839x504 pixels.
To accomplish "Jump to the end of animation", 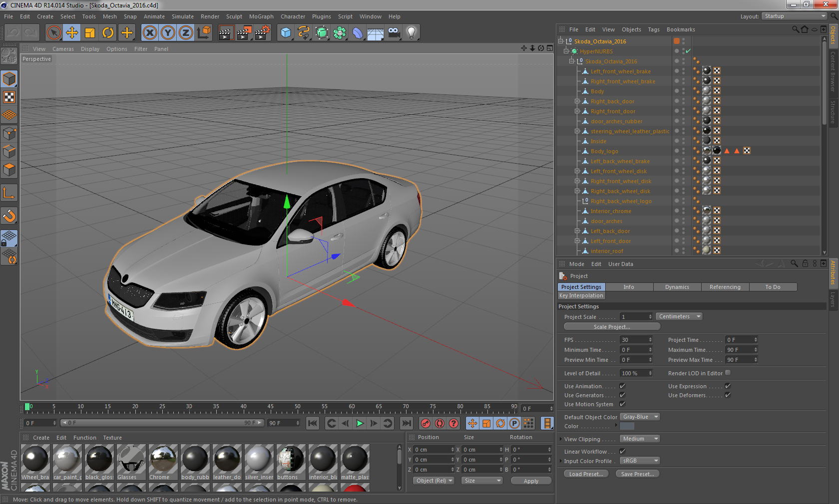I will point(407,423).
